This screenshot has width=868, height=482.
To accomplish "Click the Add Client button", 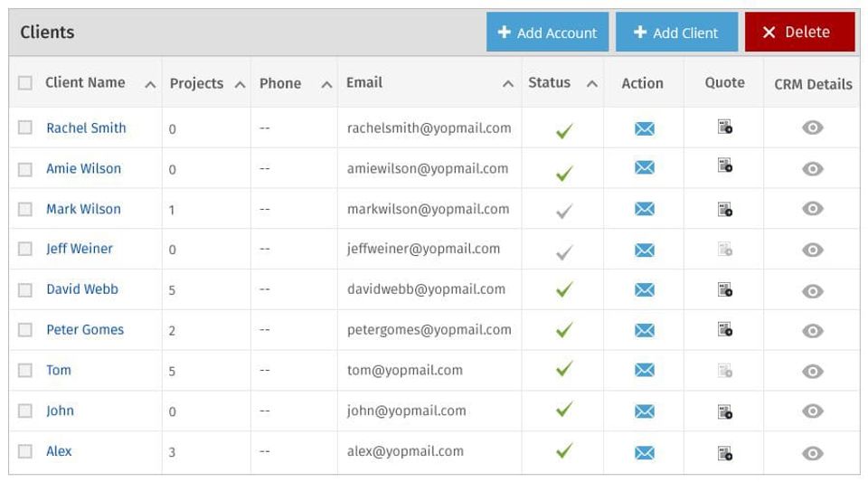I will click(x=676, y=33).
